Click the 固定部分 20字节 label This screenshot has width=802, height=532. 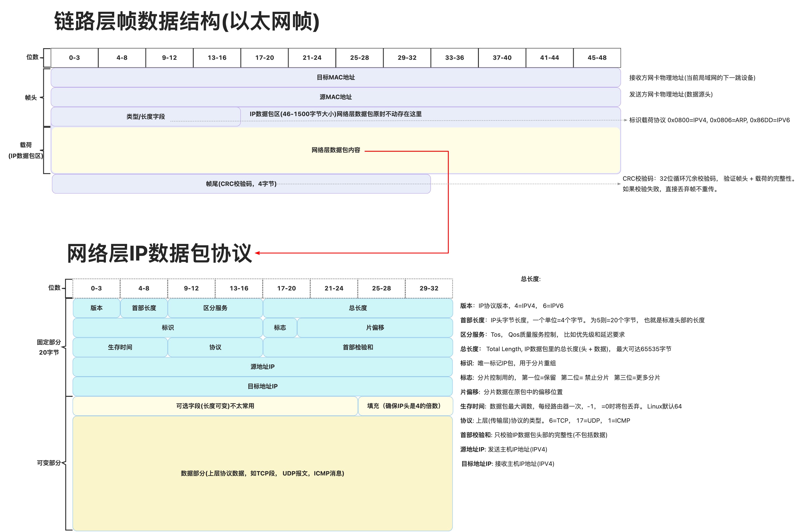49,347
